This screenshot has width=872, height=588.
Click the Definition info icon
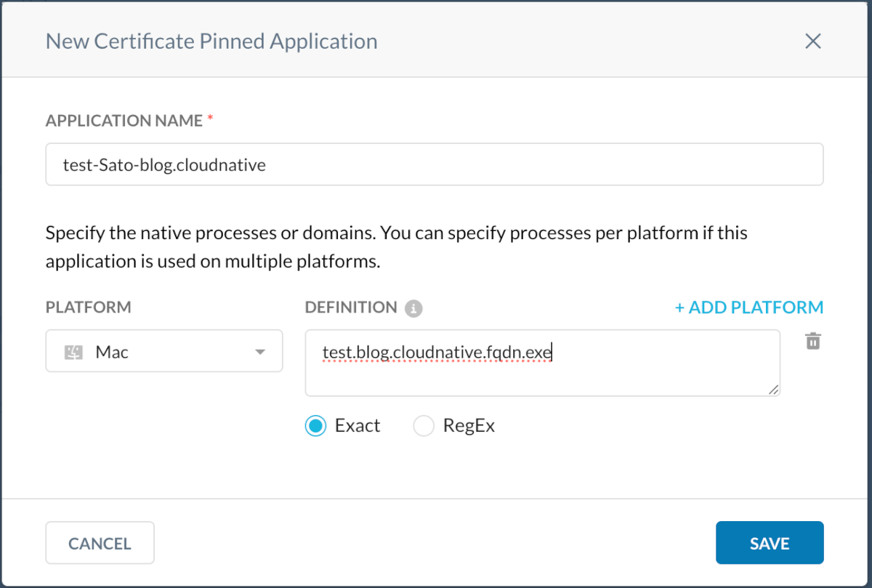[x=413, y=308]
